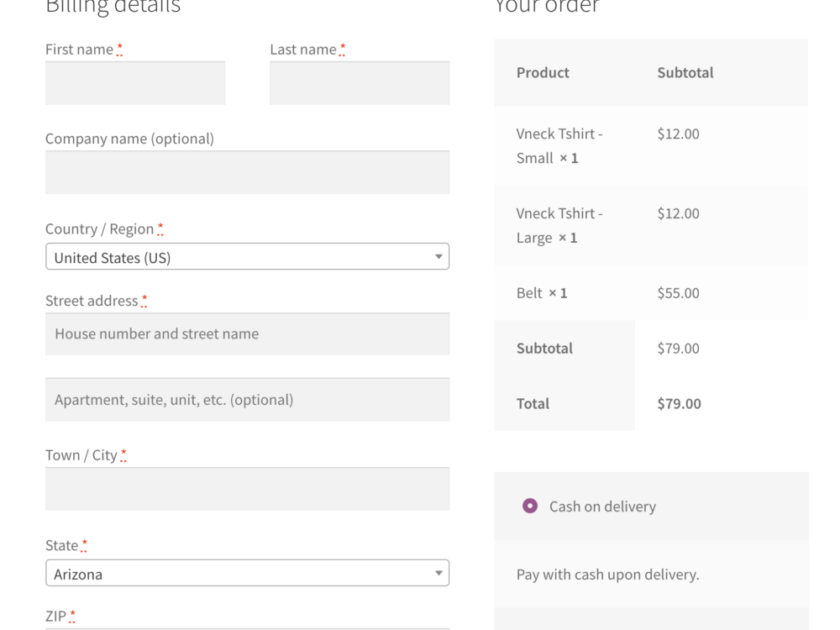Click the Apartment suite unit field
840x630 pixels.
(x=247, y=399)
